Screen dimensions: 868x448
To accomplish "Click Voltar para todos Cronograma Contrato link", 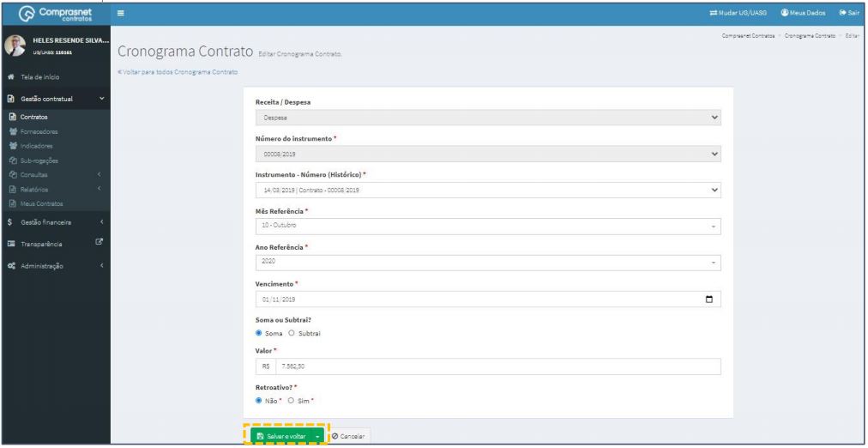I will coord(178,73).
